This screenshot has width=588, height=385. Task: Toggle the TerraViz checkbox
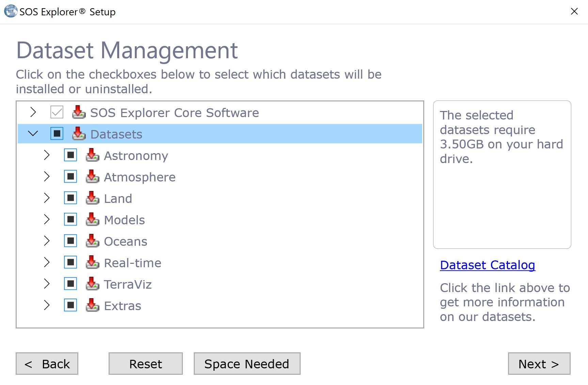(x=70, y=284)
